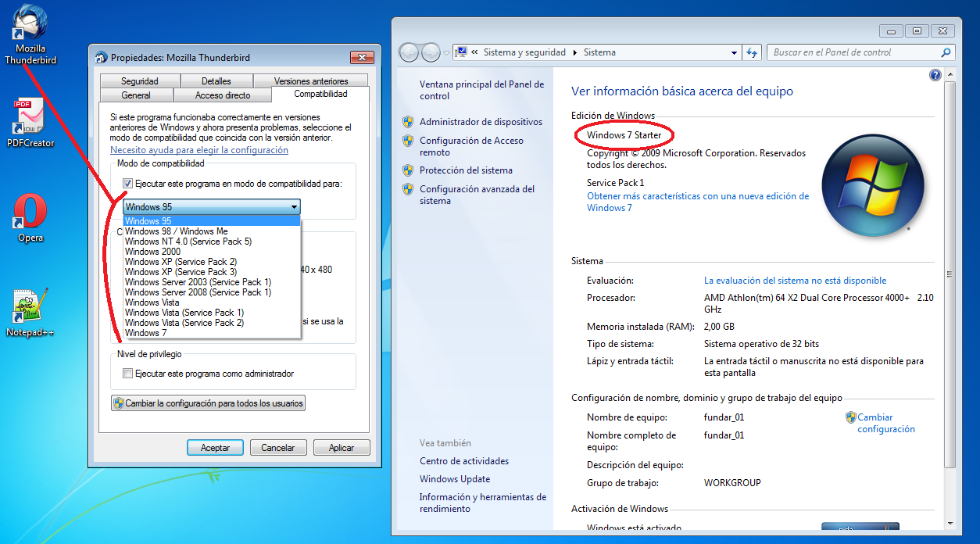The height and width of the screenshot is (544, 980).
Task: Click the shield icon beside Protección del sistema
Action: (407, 170)
